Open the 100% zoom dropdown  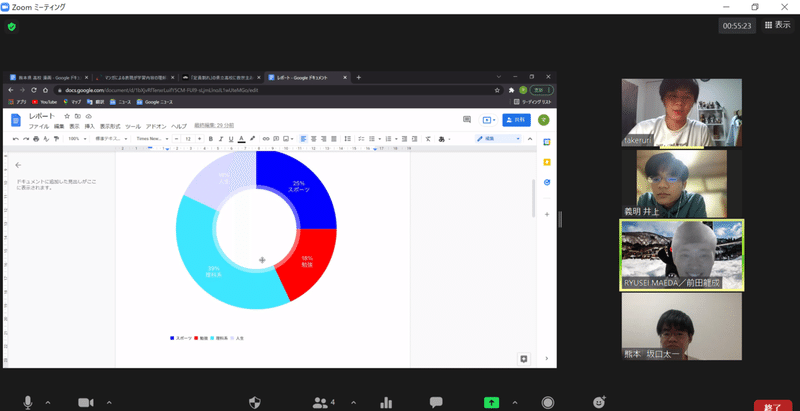click(x=78, y=139)
